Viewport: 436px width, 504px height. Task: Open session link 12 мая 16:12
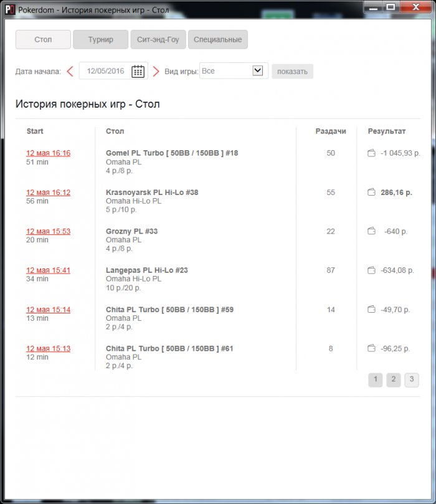click(x=48, y=193)
